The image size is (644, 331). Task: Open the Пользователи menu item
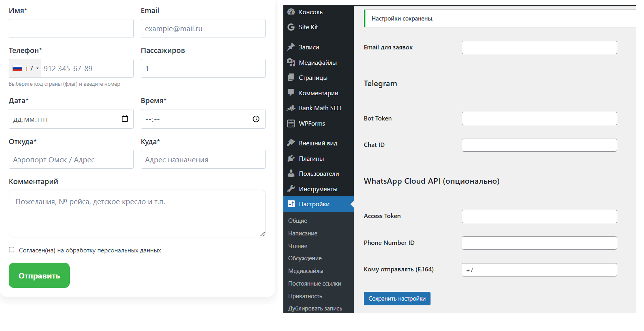point(318,174)
